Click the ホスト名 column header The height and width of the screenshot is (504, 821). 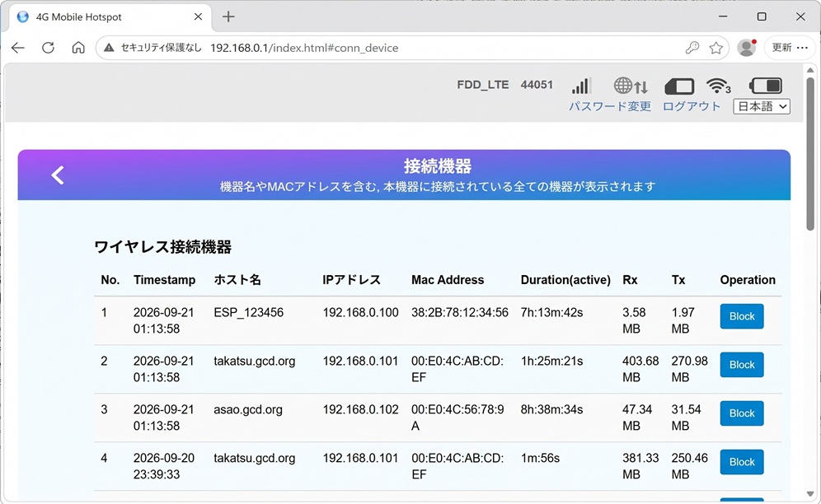[x=237, y=280]
